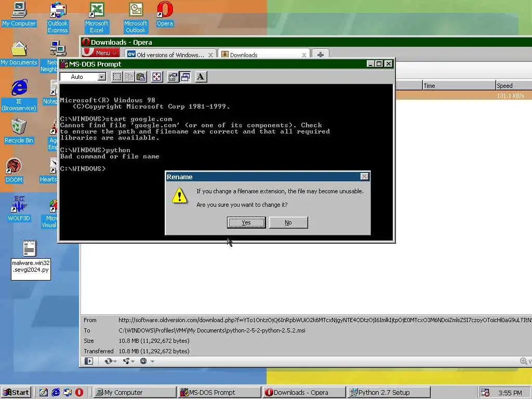Select the Microsoft Outlook desktop shortcut

tap(136, 17)
